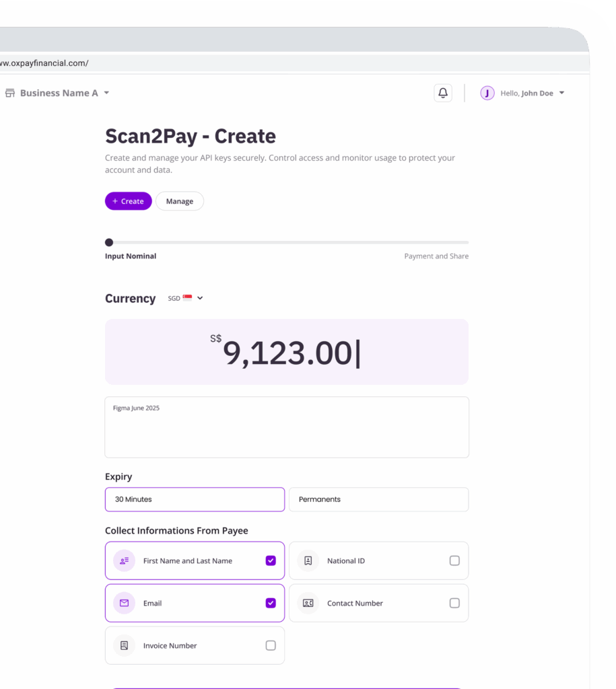Uncheck First Name and Last Name checkbox

[271, 560]
